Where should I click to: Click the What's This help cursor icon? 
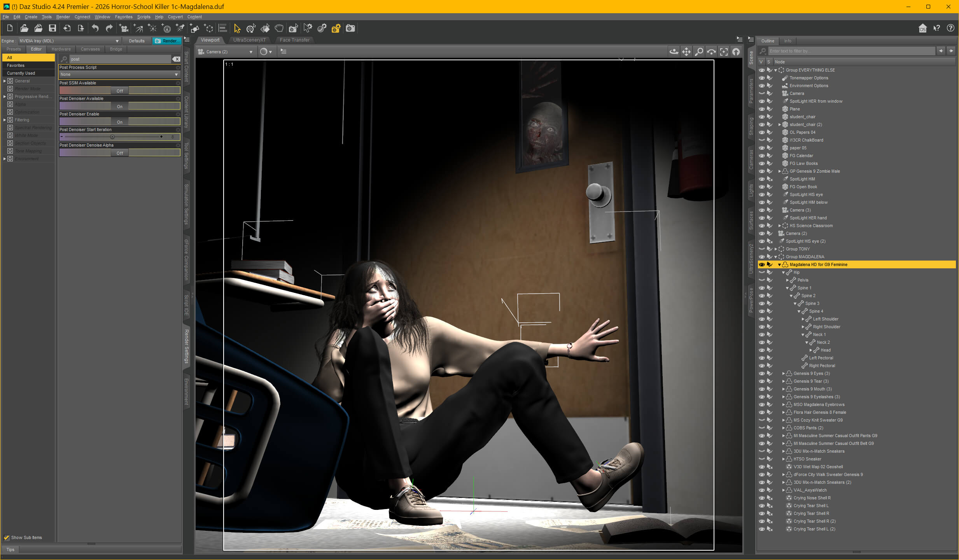tap(937, 28)
